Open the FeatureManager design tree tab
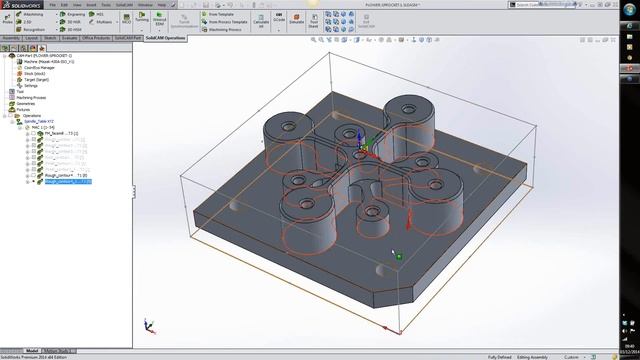Image resolution: width=640 pixels, height=360 pixels. pos(5,48)
